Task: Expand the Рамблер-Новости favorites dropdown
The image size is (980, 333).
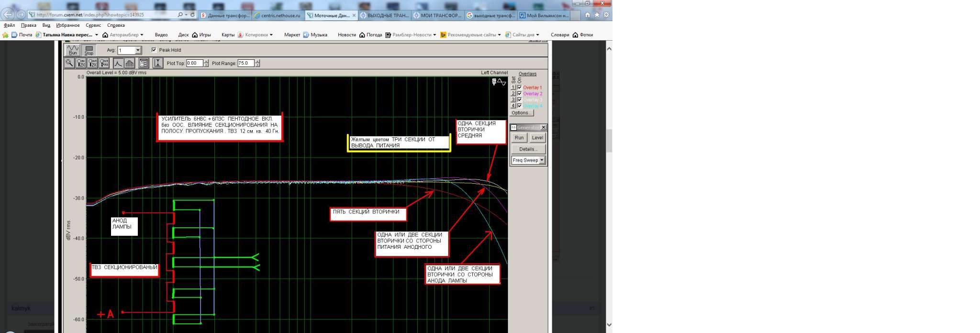Action: (434, 35)
